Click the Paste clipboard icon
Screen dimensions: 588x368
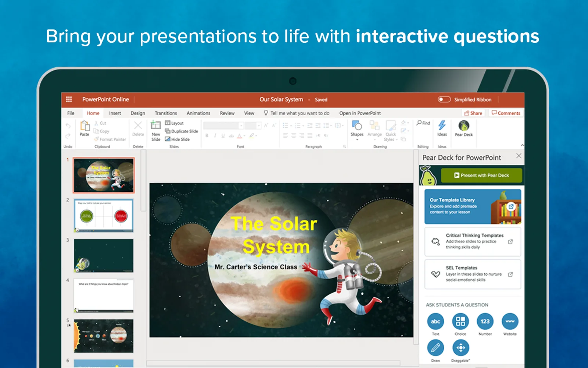85,126
